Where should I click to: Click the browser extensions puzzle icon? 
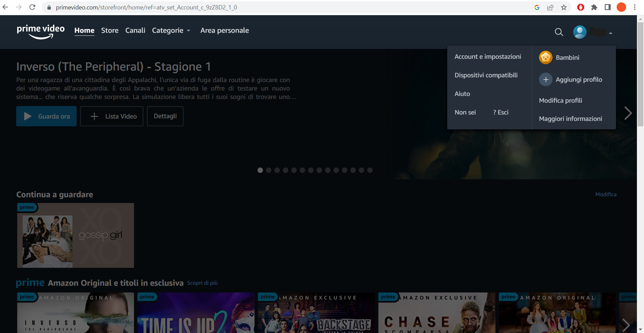tap(595, 7)
